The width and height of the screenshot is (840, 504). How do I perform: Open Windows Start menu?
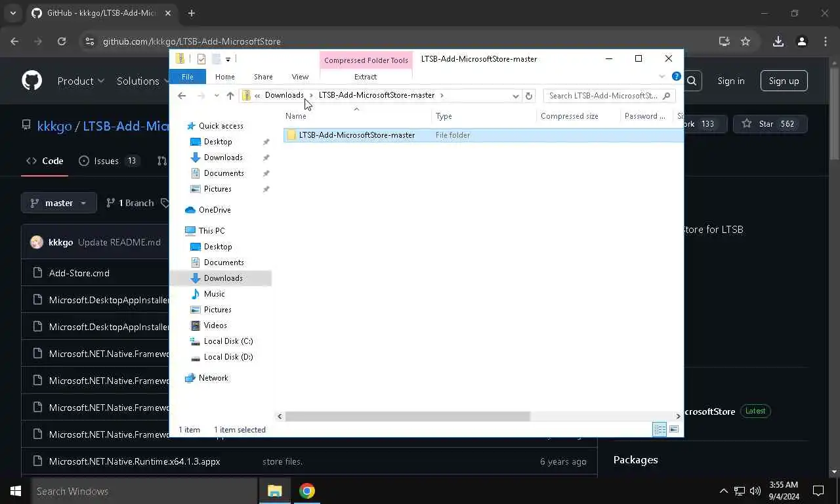pos(16,491)
